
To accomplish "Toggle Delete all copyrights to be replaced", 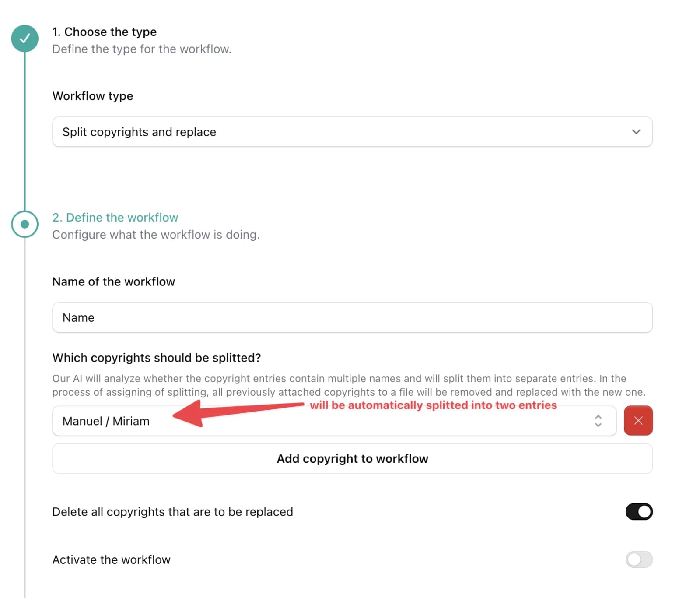I will point(639,512).
